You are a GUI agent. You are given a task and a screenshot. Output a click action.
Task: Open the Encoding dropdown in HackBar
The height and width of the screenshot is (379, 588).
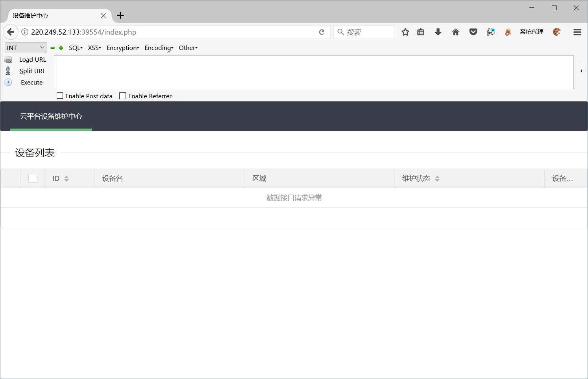(x=159, y=48)
